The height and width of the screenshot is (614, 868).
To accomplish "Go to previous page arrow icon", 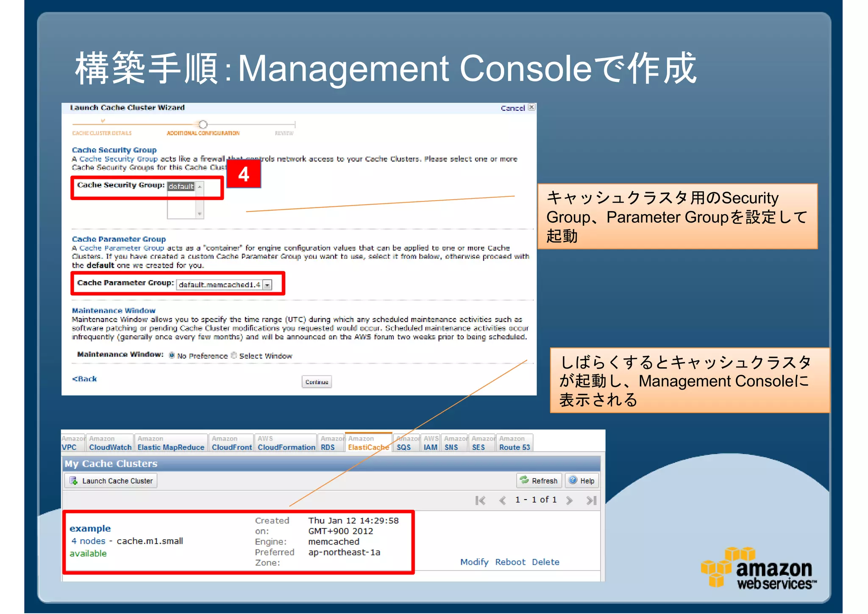I will (x=503, y=500).
